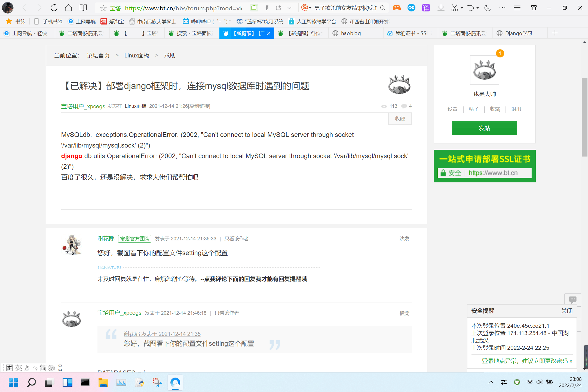Screen dimensions: 588x392
Task: Close the active 【新提醒】 tab
Action: coord(269,33)
